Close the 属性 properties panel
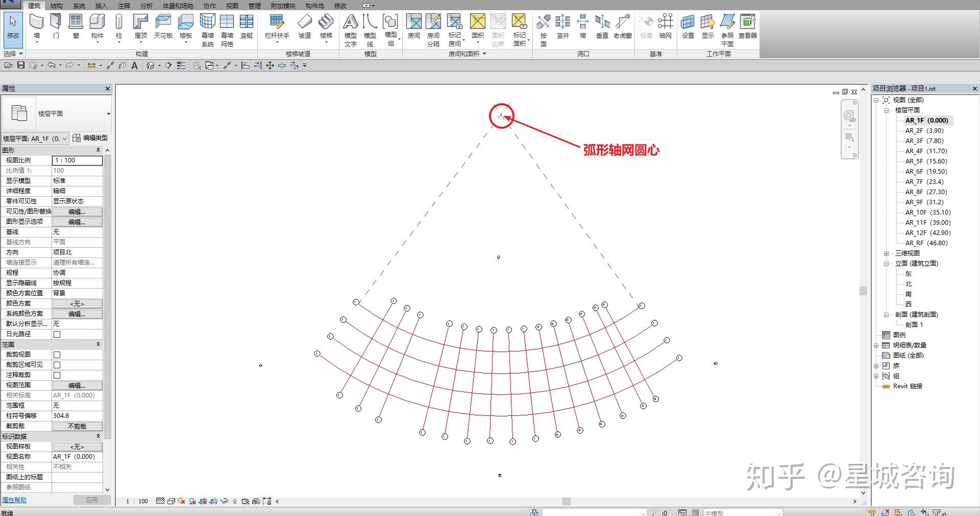This screenshot has width=980, height=516. click(x=108, y=88)
